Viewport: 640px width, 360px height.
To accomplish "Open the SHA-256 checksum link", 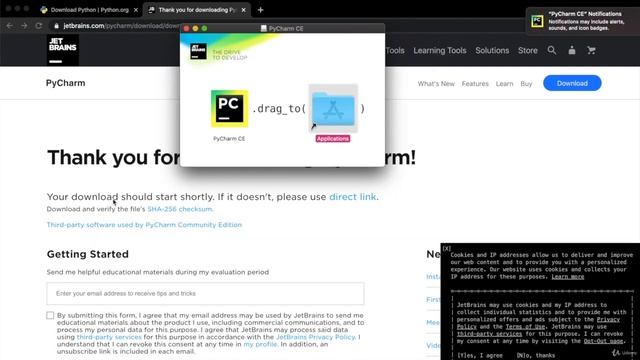I will [x=180, y=209].
